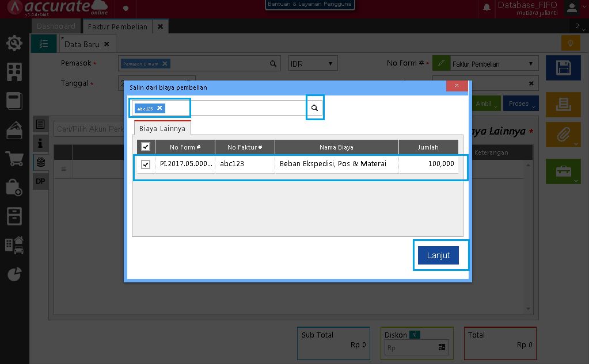Screen dimensions: 589x364
Task: Click the orange print icon
Action: (x=563, y=104)
